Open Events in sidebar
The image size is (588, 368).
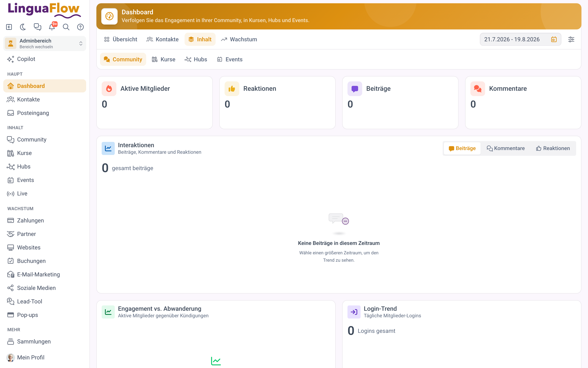coord(45,180)
